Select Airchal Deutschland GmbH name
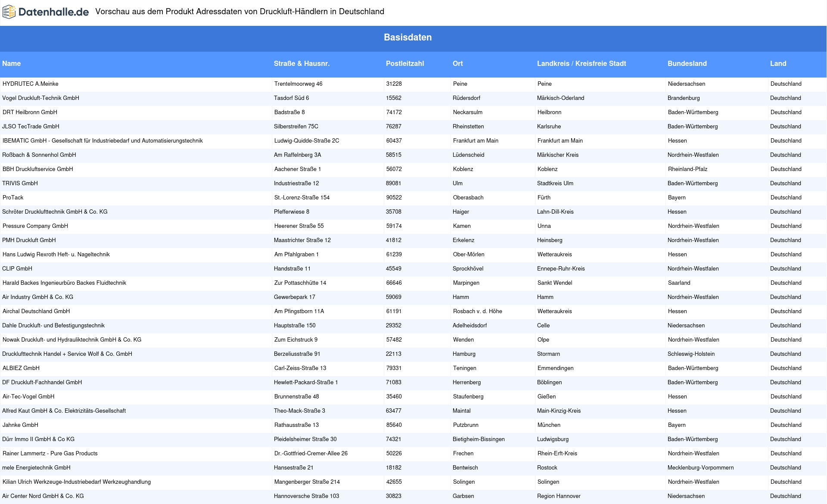This screenshot has width=827, height=504. (36, 311)
